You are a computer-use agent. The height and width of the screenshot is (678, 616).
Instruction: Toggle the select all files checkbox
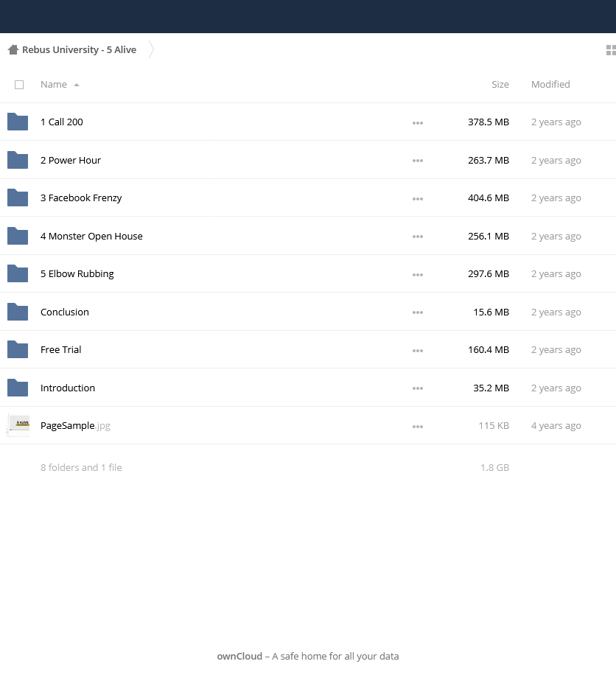(x=19, y=85)
